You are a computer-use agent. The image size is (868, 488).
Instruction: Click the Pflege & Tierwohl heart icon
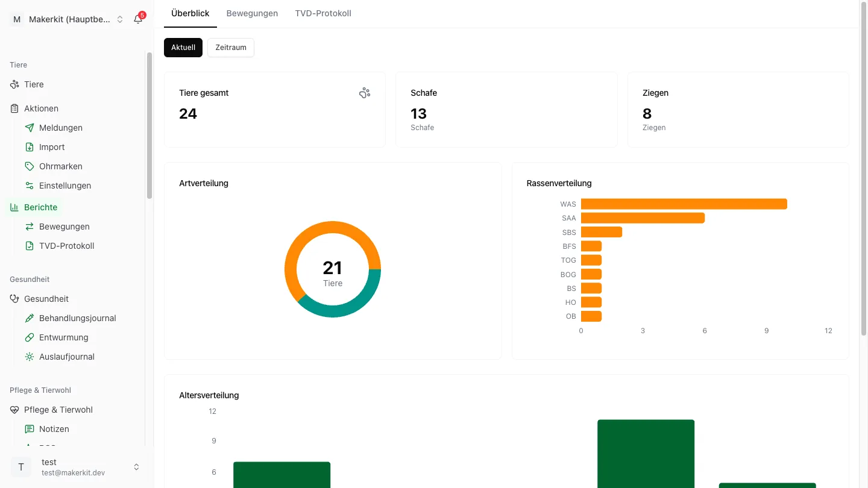tap(14, 410)
